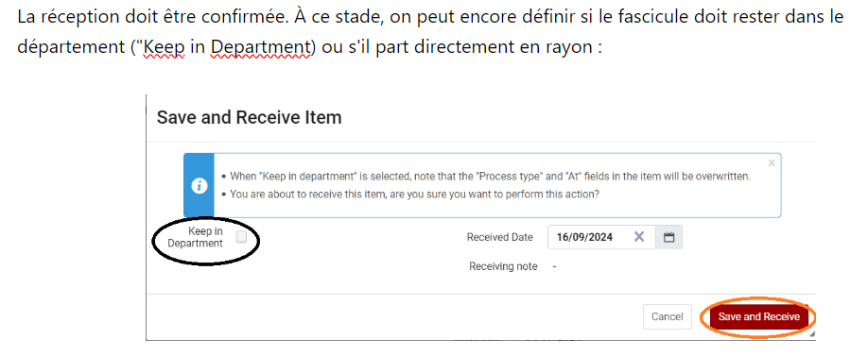Click the resize grip at the dialog corner
The height and width of the screenshot is (356, 868).
(x=811, y=334)
